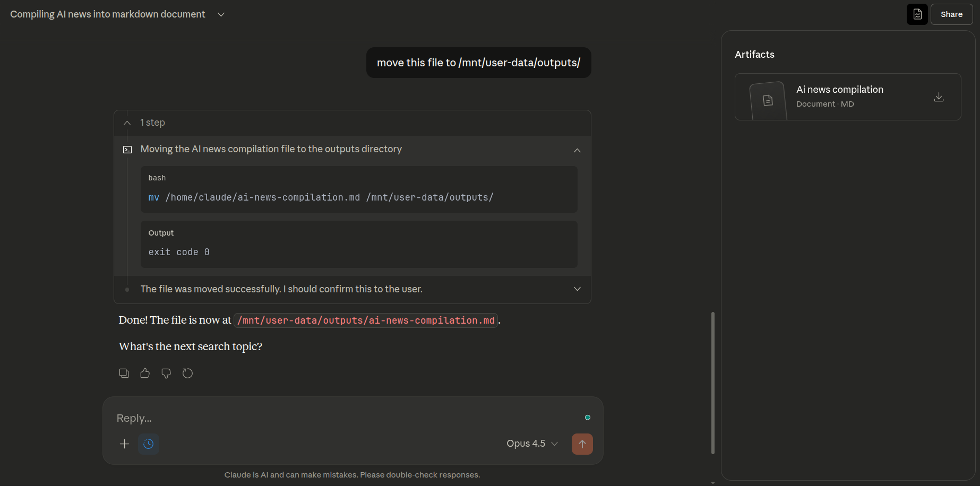The image size is (980, 486).
Task: Click the conversation vertical scrollbar
Action: pos(712,382)
